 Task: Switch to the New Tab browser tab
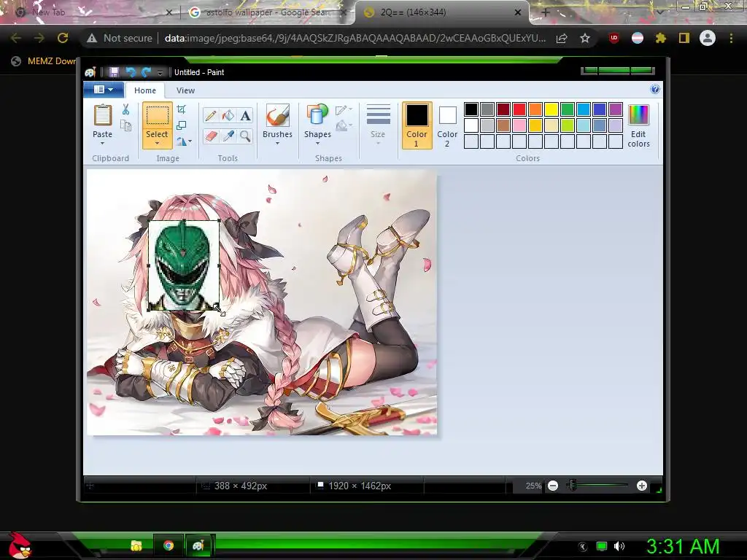(x=90, y=12)
